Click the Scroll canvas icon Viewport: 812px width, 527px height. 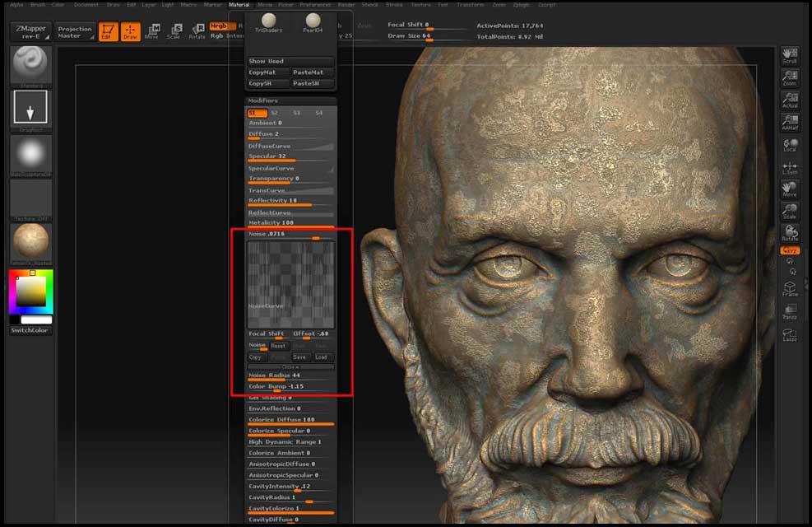(789, 55)
